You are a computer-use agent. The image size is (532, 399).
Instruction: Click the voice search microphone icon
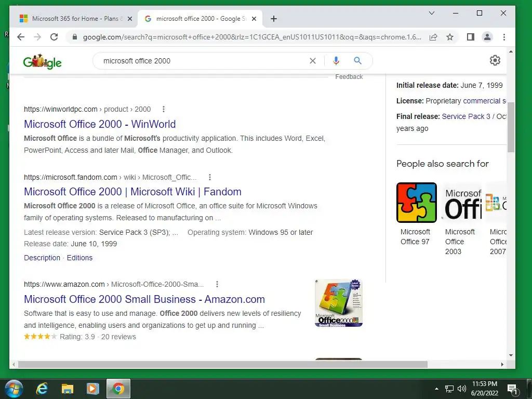point(336,61)
